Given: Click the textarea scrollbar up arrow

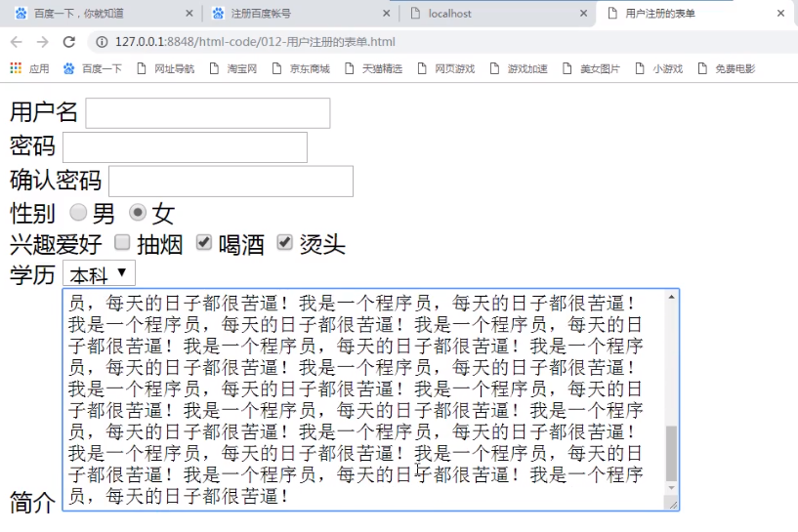Looking at the screenshot, I should 672,297.
